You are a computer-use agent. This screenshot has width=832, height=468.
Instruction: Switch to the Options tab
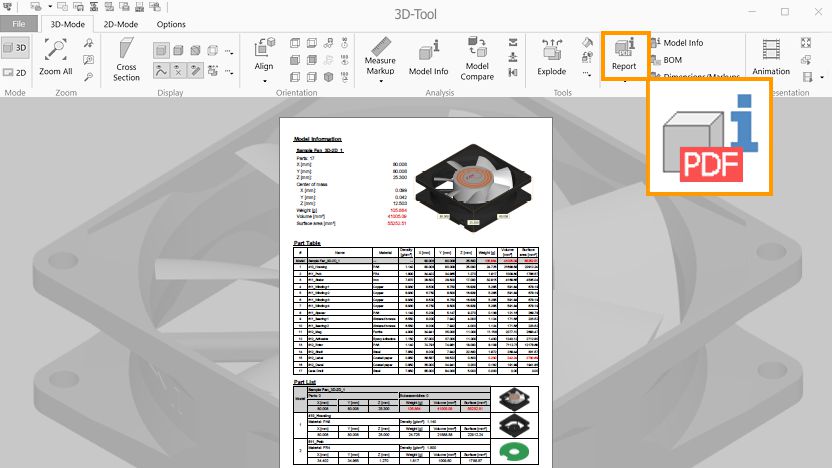coord(171,24)
